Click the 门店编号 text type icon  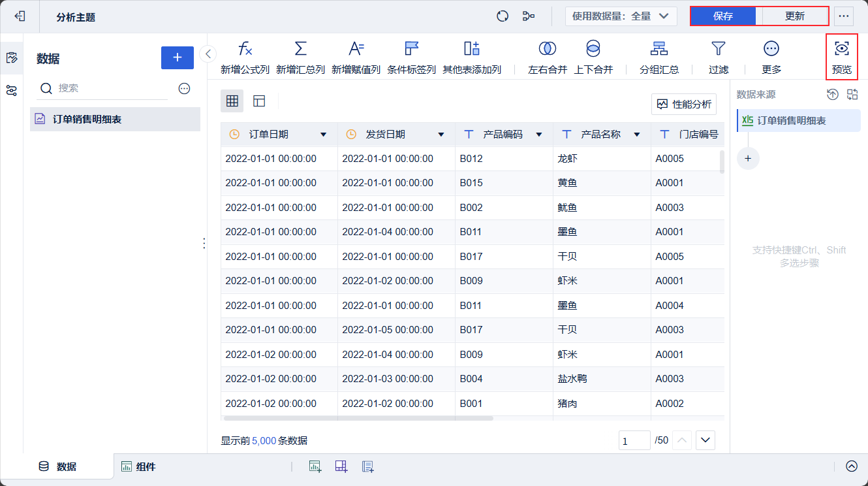coord(664,135)
